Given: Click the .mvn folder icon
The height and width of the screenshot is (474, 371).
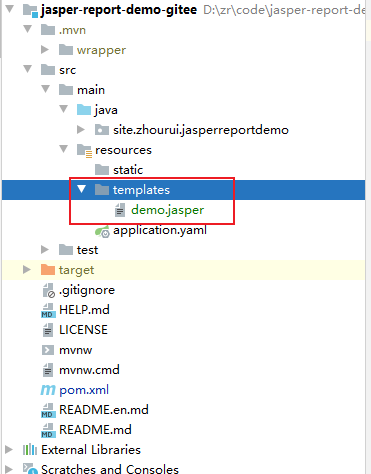Looking at the screenshot, I should 48,30.
